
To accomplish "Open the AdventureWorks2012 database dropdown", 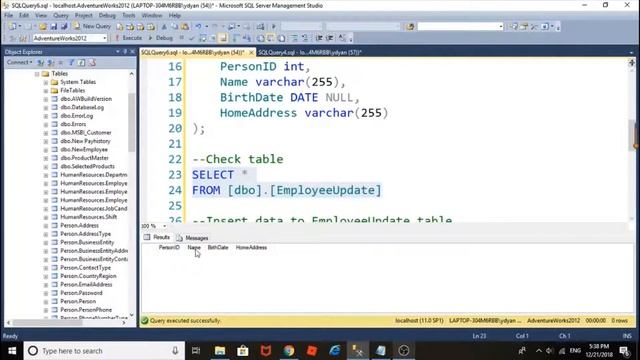I will point(104,38).
